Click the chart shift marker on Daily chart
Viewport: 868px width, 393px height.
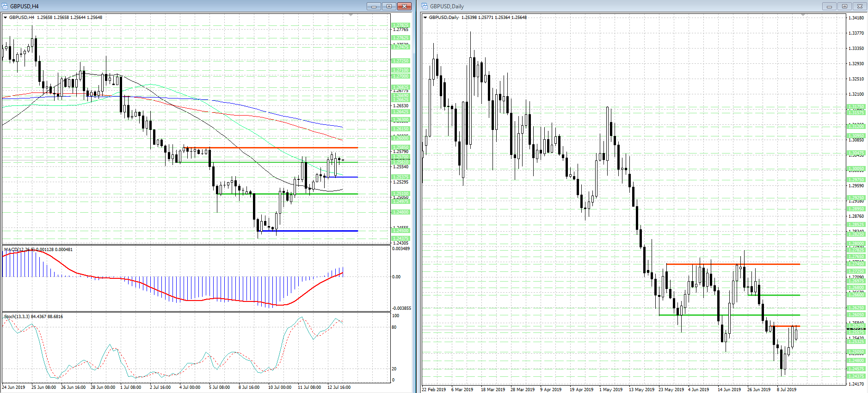coord(803,15)
